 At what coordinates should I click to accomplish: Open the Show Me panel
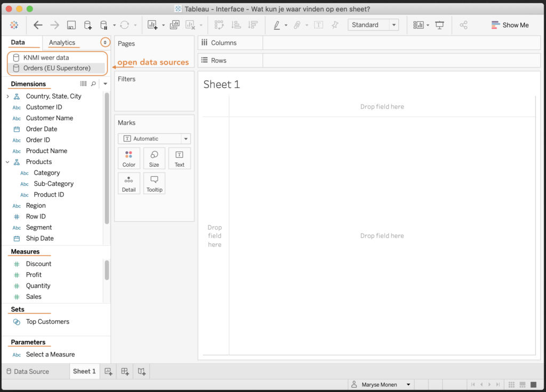pyautogui.click(x=510, y=25)
